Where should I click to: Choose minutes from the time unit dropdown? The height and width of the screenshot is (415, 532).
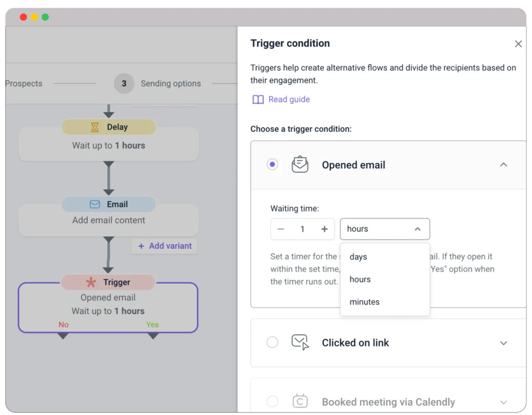pyautogui.click(x=364, y=302)
